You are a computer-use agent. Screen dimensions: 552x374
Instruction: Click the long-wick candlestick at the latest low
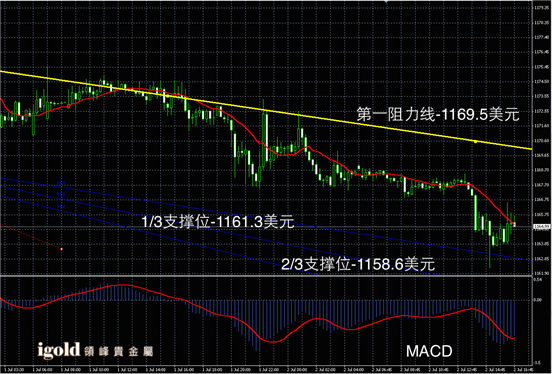click(490, 244)
